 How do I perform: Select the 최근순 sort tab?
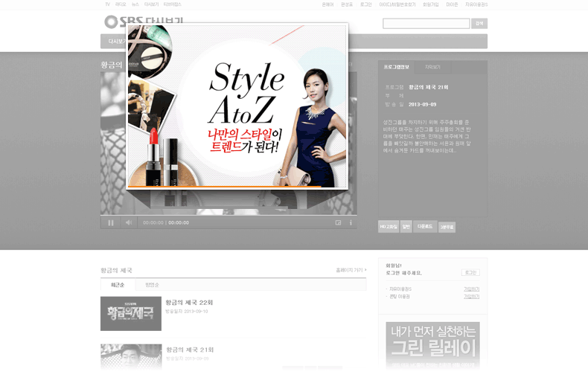click(118, 285)
